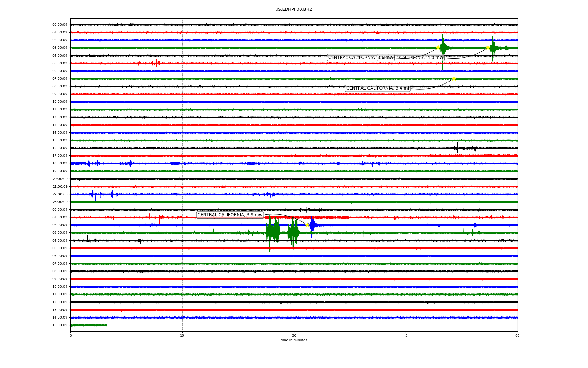Click the yellow star linked to the 4.0 mw label
This screenshot has height=368, width=588.
[488, 48]
